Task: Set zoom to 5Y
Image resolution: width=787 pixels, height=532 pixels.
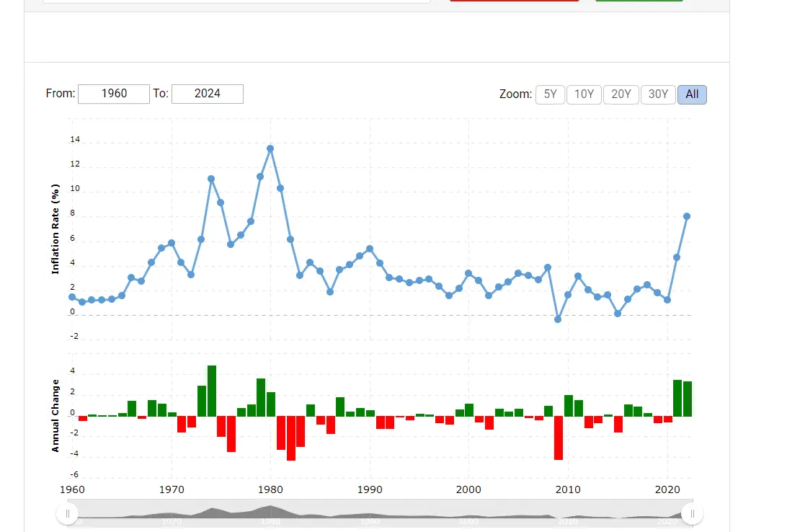Action: (x=550, y=94)
